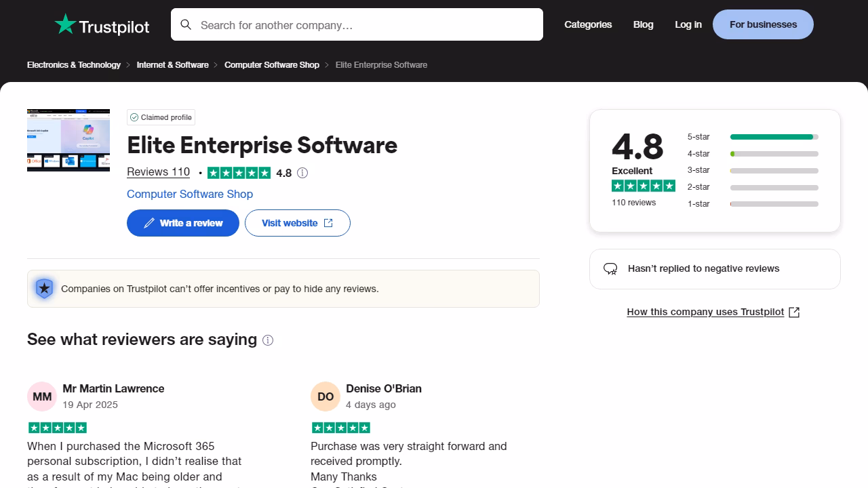The width and height of the screenshot is (868, 488).
Task: Open the Categories menu
Action: tap(587, 24)
